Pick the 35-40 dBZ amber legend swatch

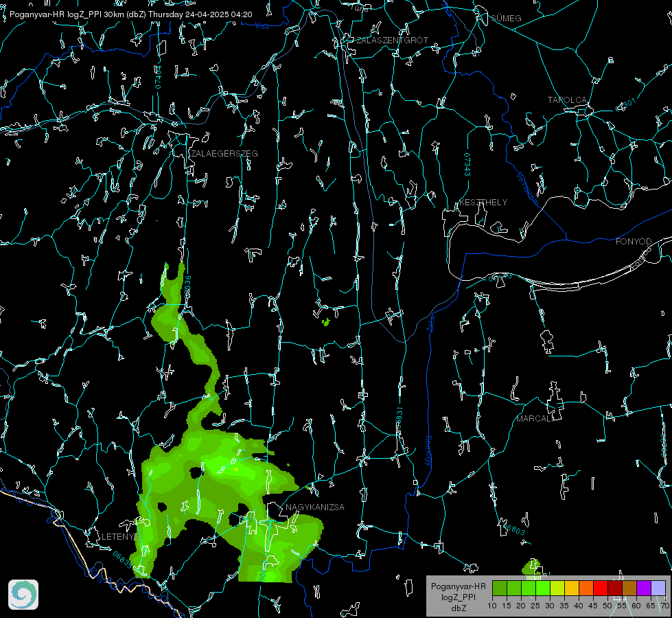[x=572, y=588]
